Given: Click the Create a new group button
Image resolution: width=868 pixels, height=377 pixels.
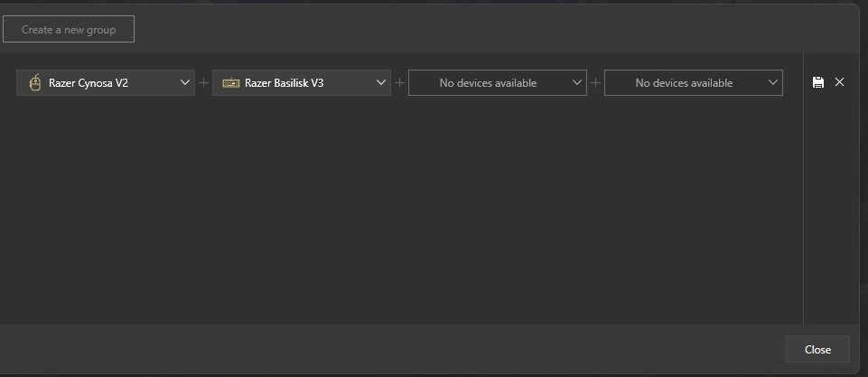Looking at the screenshot, I should coord(69,30).
